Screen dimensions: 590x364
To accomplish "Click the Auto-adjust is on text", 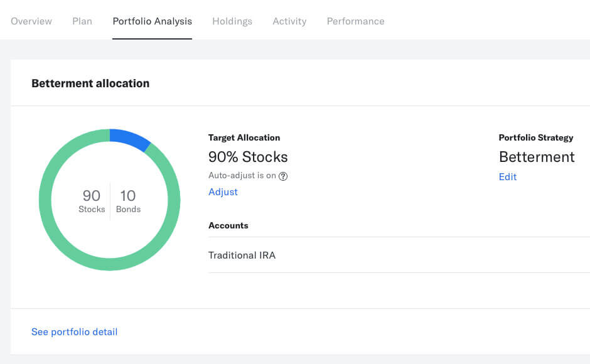I will (242, 176).
